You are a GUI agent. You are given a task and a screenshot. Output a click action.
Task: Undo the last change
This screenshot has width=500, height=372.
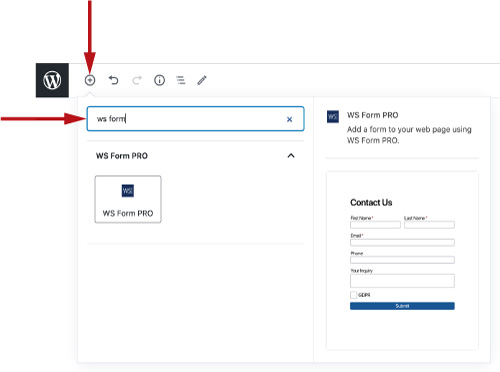tap(114, 80)
